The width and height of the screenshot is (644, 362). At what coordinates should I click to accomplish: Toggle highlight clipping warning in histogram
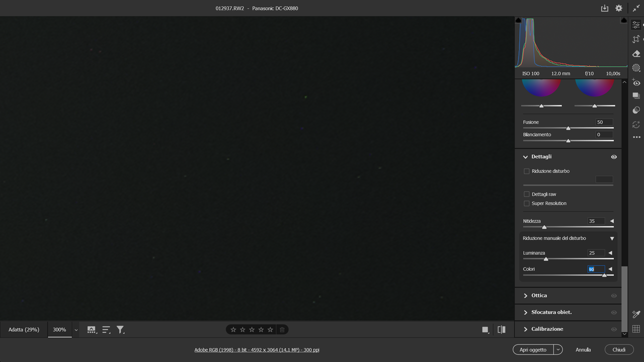tap(624, 20)
